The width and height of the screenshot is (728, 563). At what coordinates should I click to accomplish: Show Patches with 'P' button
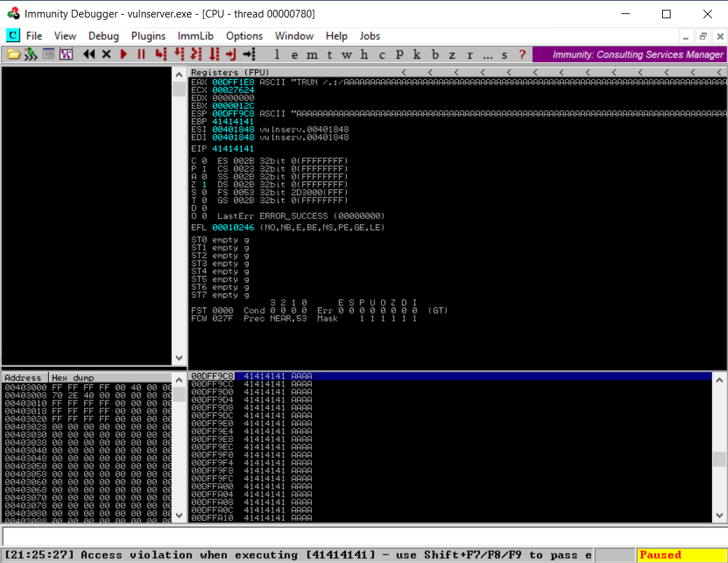pyautogui.click(x=399, y=55)
